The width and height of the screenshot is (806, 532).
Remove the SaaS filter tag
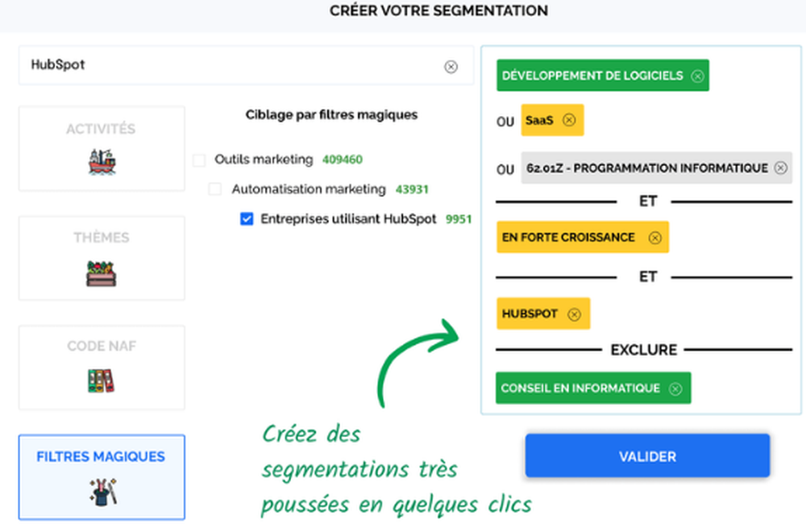pos(569,120)
